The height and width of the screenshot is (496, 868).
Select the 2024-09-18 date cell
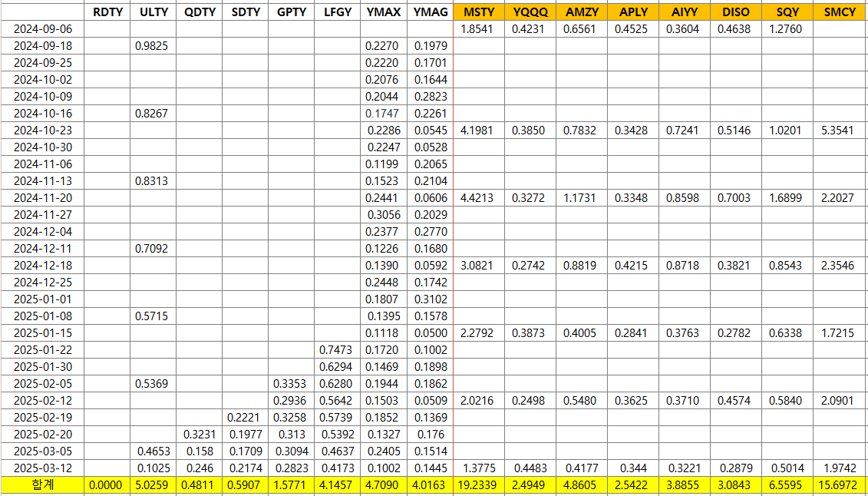pyautogui.click(x=43, y=45)
